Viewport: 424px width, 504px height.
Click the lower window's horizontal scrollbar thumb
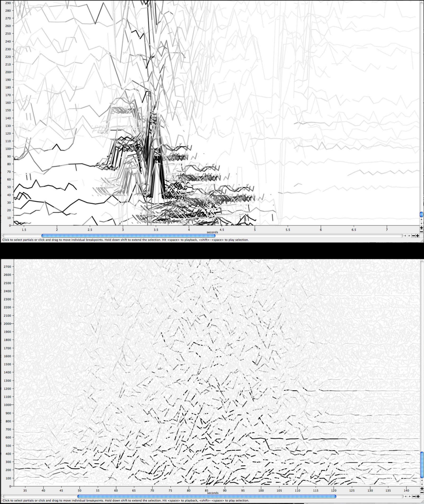(207, 496)
